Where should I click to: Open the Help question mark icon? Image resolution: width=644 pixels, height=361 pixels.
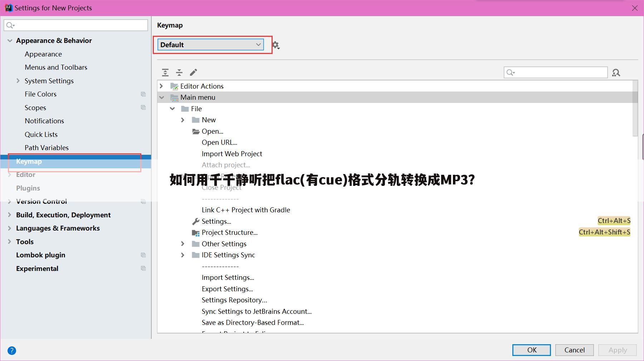12,351
